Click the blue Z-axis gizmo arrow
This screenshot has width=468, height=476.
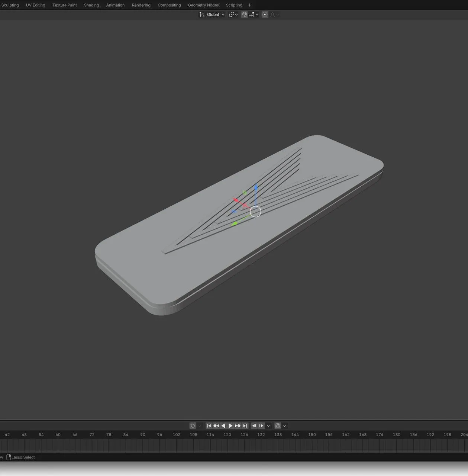pos(256,187)
